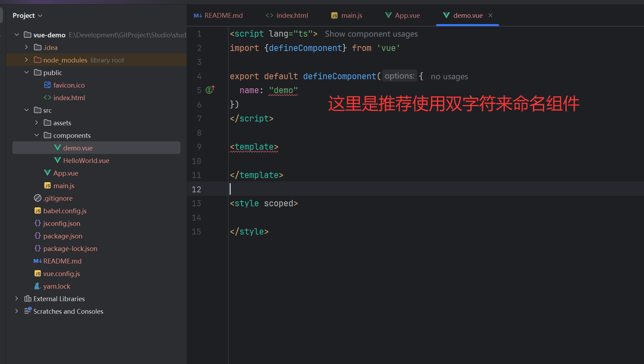
Task: Click line number 12 in gutter
Action: [x=197, y=189]
